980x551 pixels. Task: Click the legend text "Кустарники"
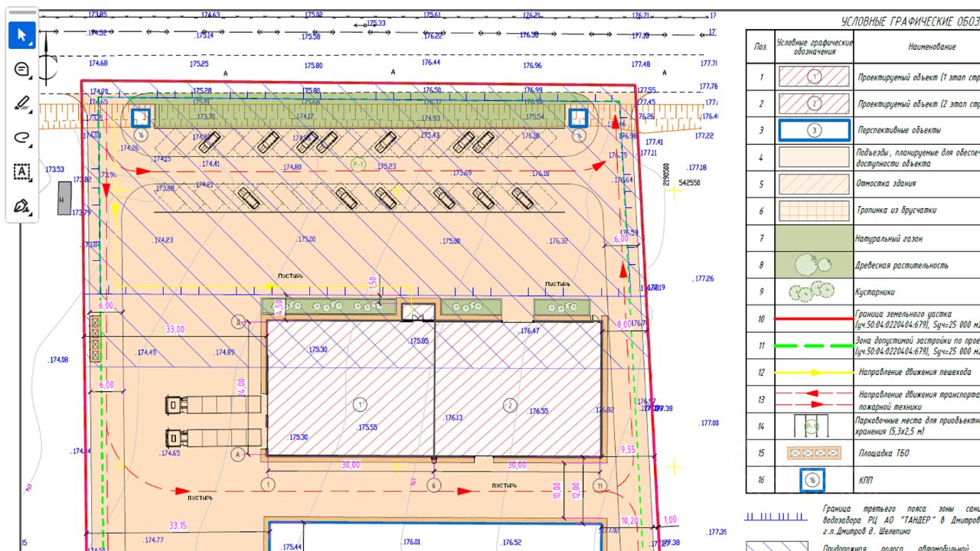click(876, 292)
